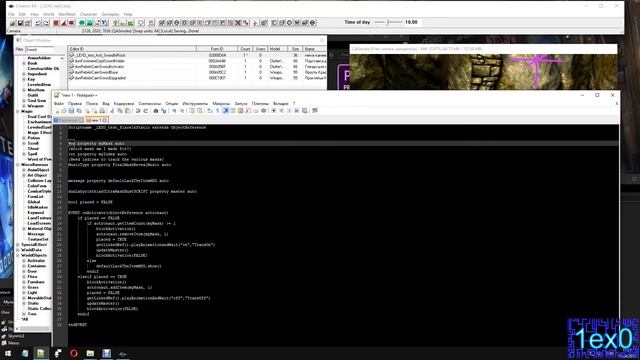Click the Save All icon in Notepad++ toolbar

(x=79, y=111)
